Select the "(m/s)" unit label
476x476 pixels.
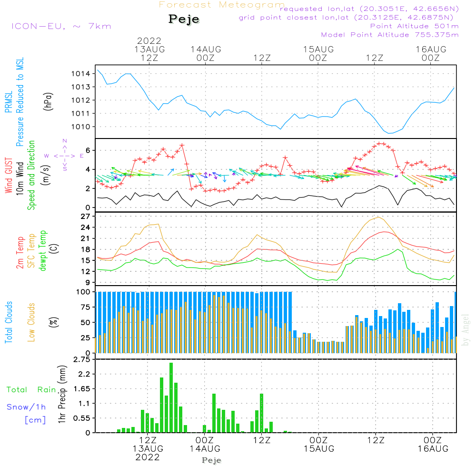[46, 175]
